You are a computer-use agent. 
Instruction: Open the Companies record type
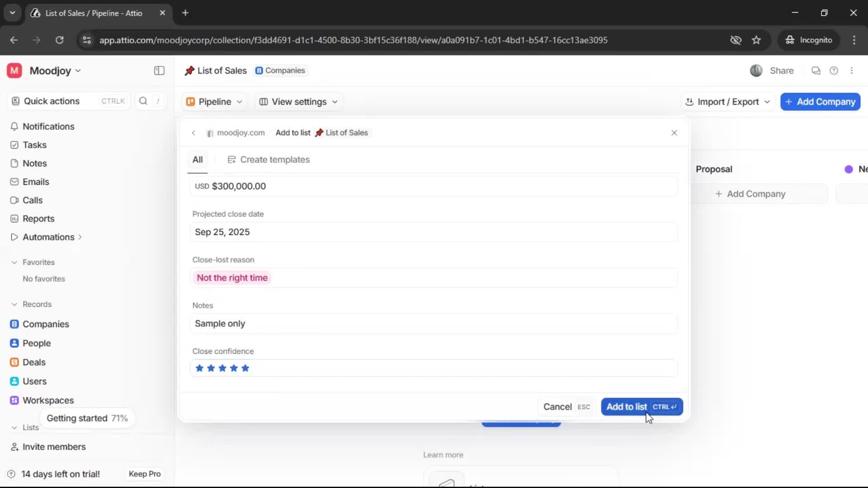tap(45, 324)
